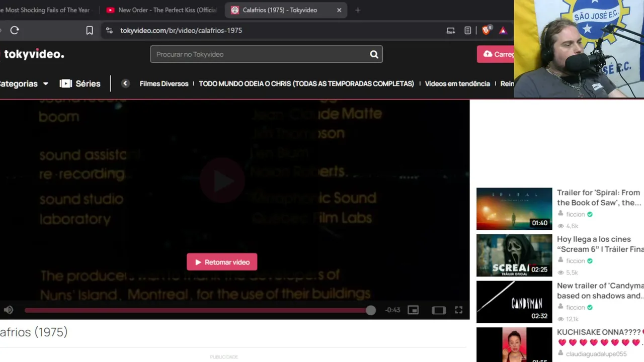Click the Retomar vídeo button
This screenshot has height=362, width=644.
point(222,262)
